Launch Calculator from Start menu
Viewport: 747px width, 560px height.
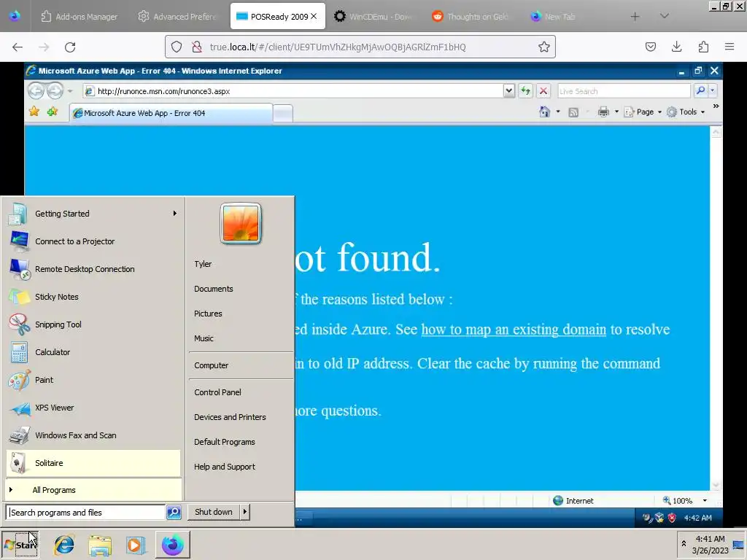point(93,352)
